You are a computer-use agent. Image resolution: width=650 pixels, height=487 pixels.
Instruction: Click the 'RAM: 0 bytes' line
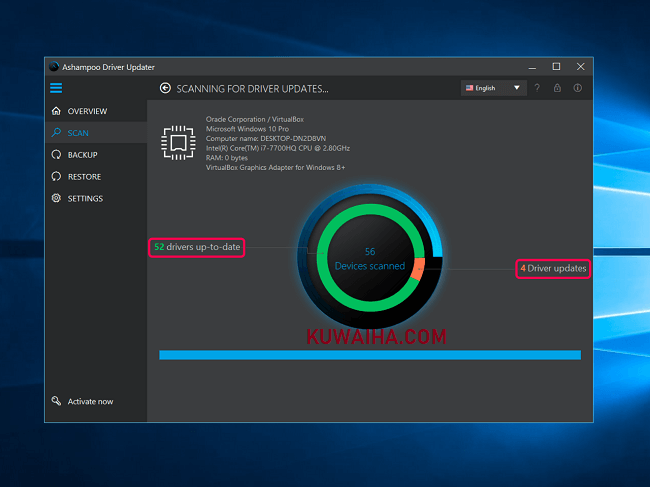(x=227, y=158)
